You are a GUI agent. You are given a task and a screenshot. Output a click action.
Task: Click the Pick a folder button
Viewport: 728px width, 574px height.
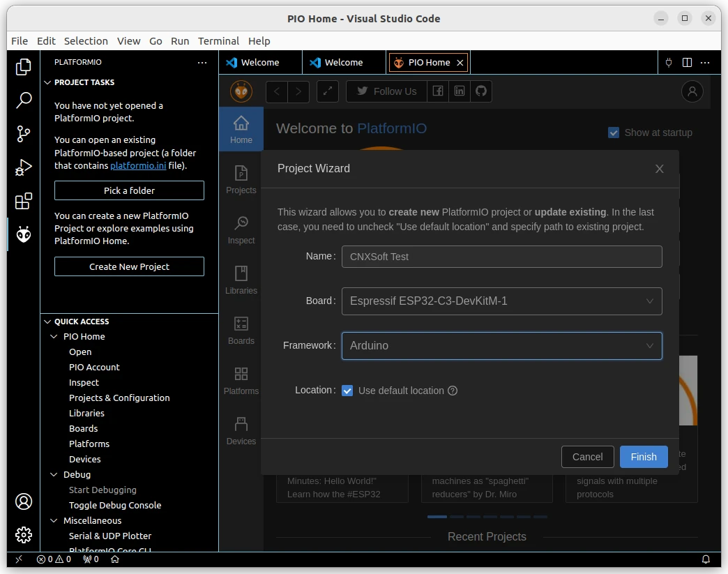point(129,190)
